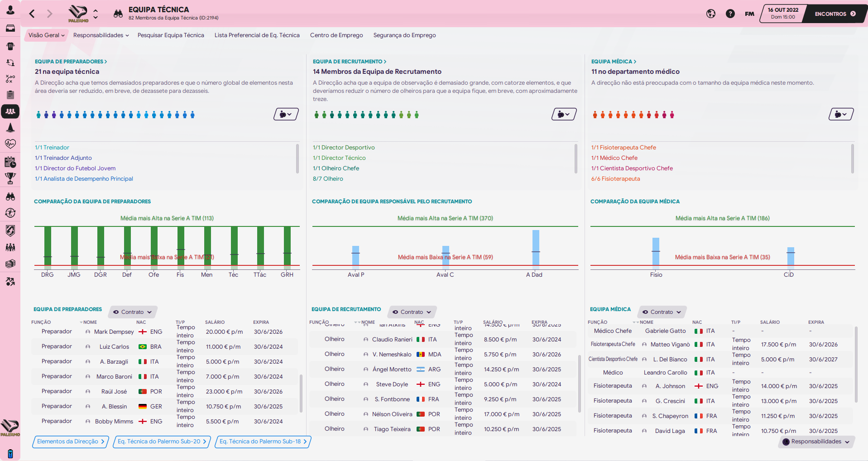Open the Finances money stack sidebar icon
This screenshot has height=461, width=868.
[x=10, y=264]
